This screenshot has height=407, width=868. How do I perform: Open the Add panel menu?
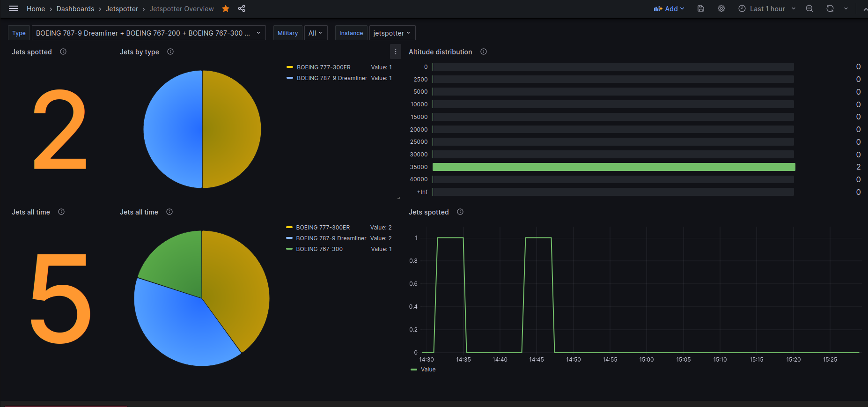point(669,8)
